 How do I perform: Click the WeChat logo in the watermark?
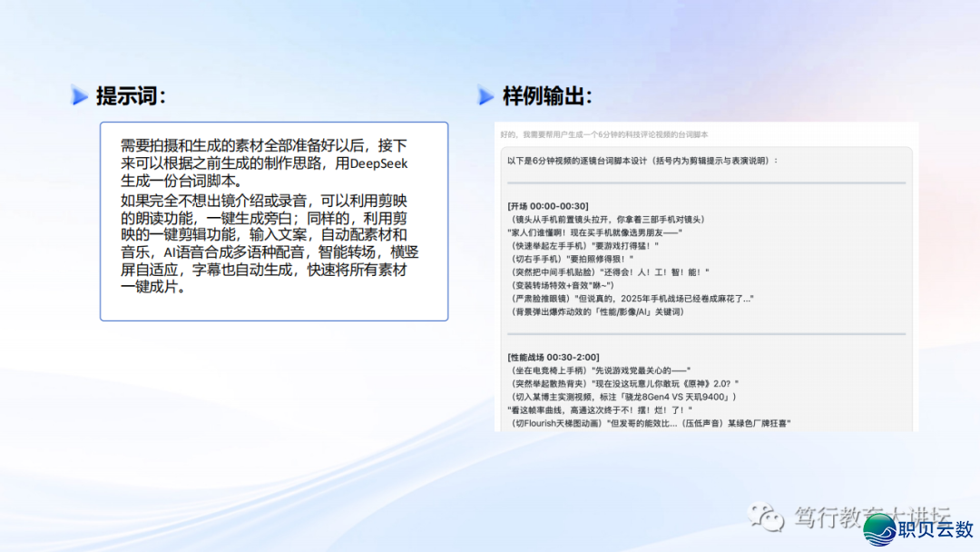click(766, 517)
